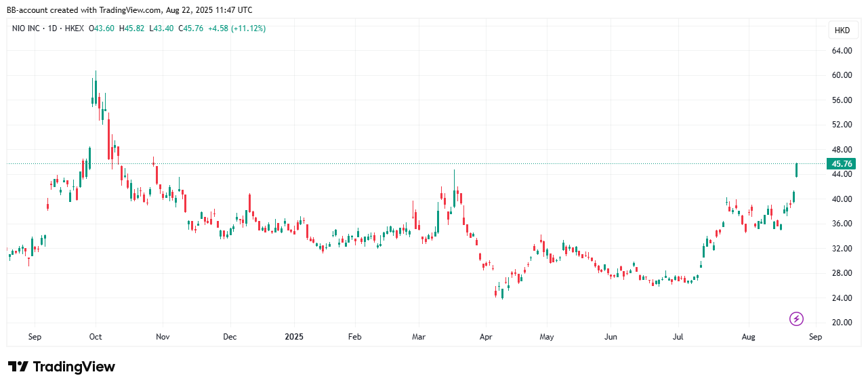Click the 20.00 price axis label

[x=842, y=323]
